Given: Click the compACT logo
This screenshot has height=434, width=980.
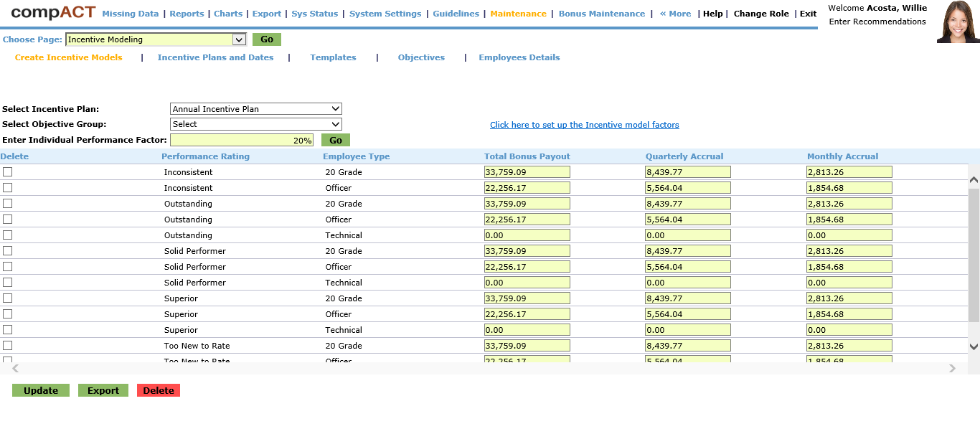Looking at the screenshot, I should pyautogui.click(x=53, y=13).
